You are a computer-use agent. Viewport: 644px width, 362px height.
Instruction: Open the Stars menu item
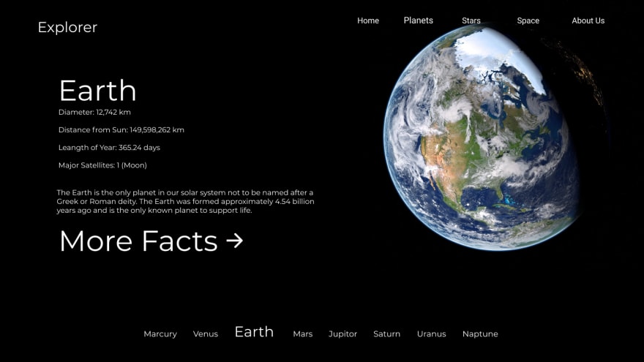[x=471, y=20]
